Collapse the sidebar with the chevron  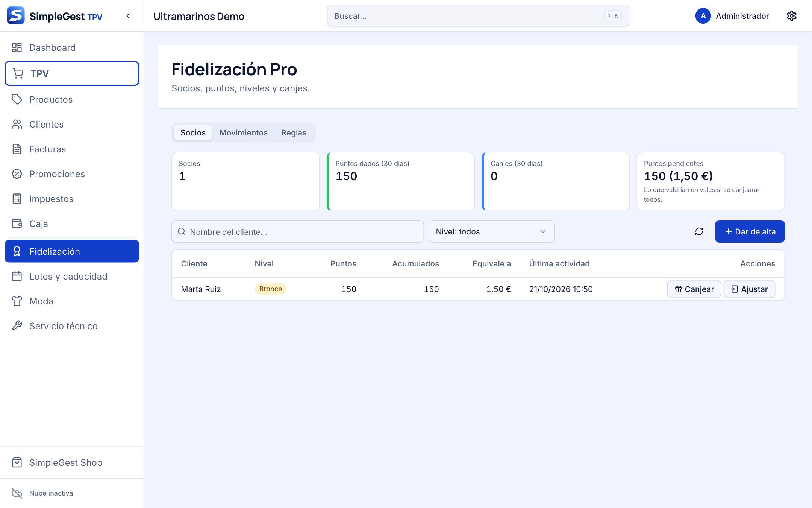(x=128, y=16)
